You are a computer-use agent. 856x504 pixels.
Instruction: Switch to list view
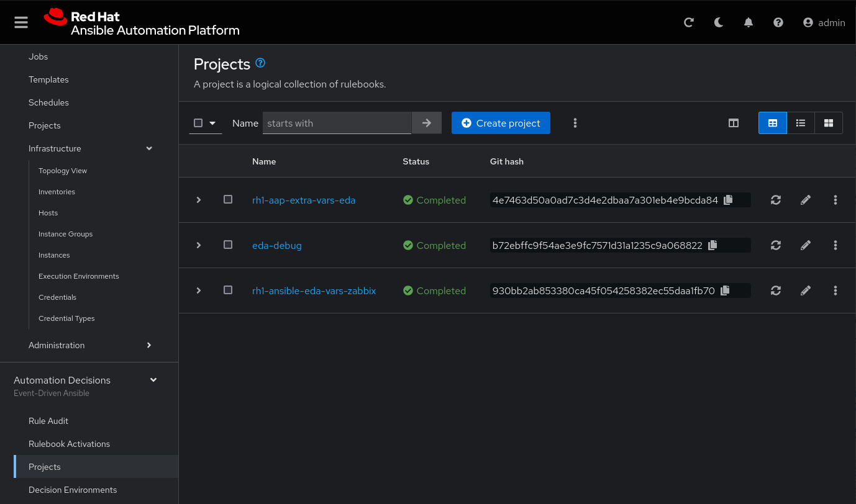(801, 123)
